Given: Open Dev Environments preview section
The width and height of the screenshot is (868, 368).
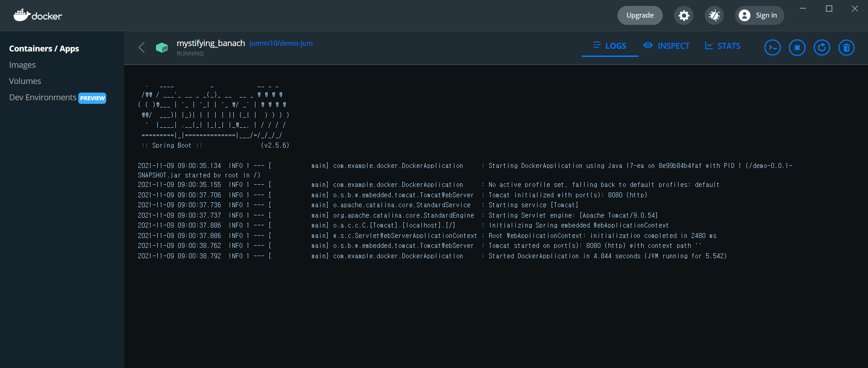Looking at the screenshot, I should 42,98.
